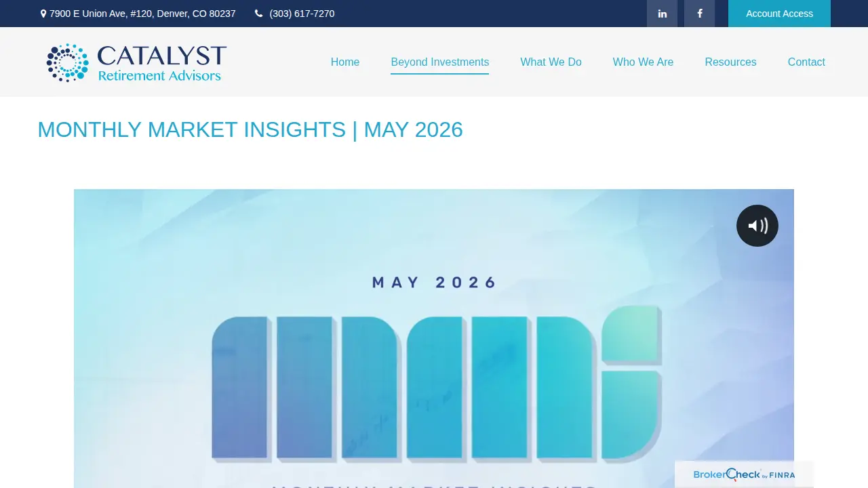Go to the Home menu item
The width and height of the screenshot is (868, 488).
345,62
